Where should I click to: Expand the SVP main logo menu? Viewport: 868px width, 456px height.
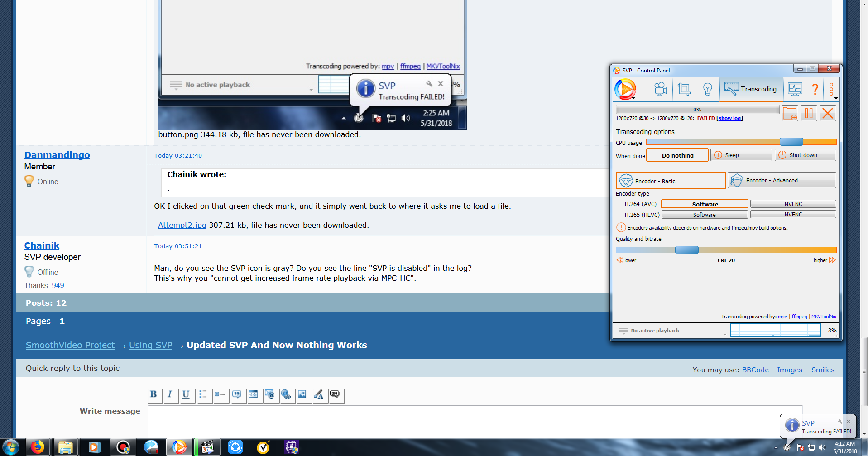point(626,90)
